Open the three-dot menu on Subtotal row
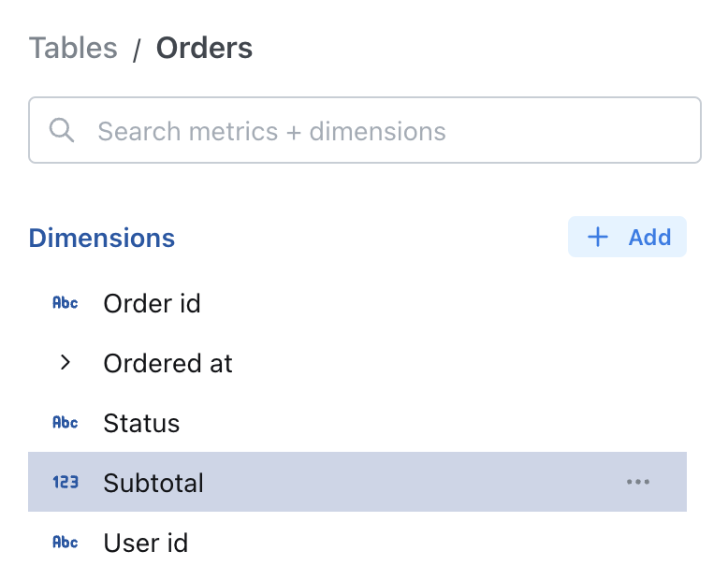The image size is (728, 580). [638, 483]
